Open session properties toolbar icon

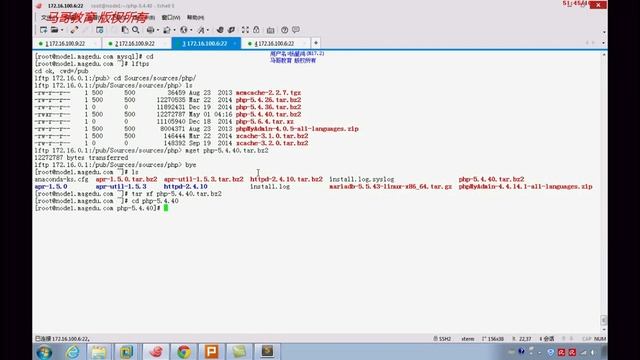pos(100,30)
